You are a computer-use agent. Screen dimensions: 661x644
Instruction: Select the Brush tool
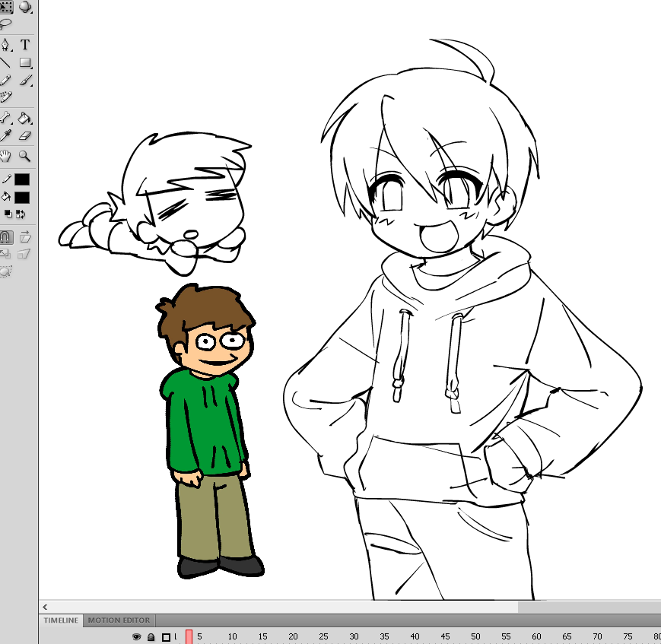tap(25, 80)
